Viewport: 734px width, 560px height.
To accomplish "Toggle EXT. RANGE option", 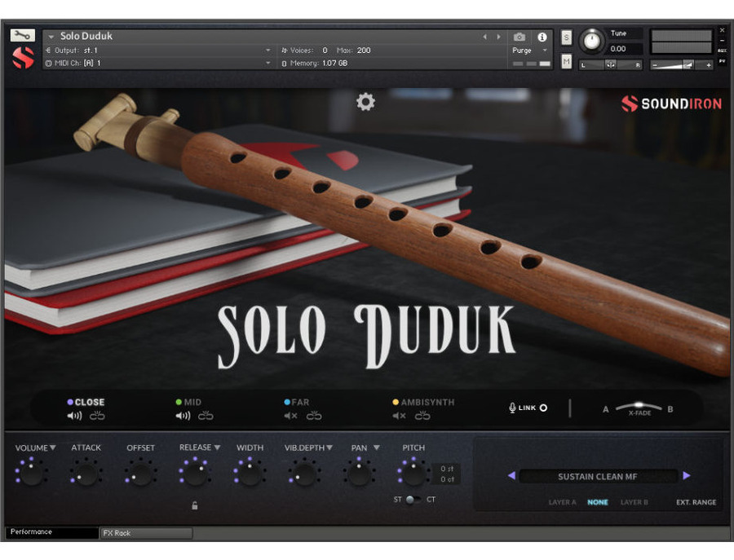I will click(696, 502).
